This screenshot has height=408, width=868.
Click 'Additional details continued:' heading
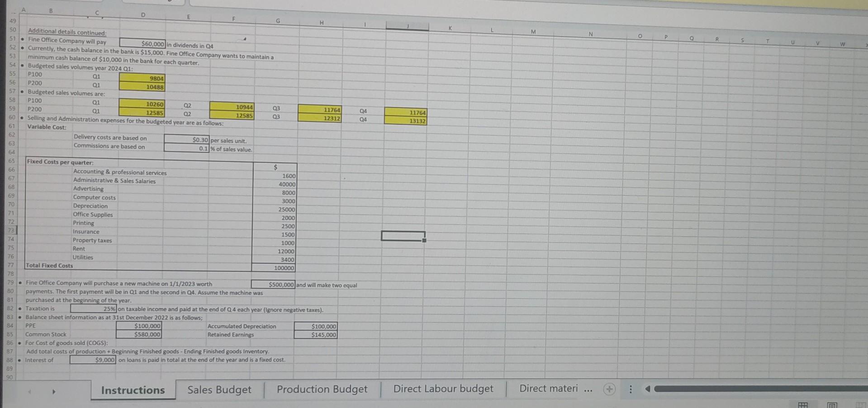pyautogui.click(x=67, y=32)
